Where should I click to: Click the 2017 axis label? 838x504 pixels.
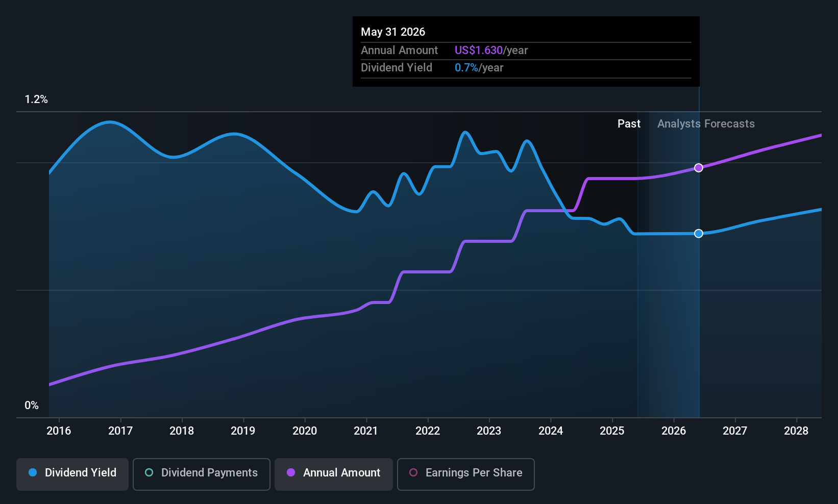(x=120, y=431)
